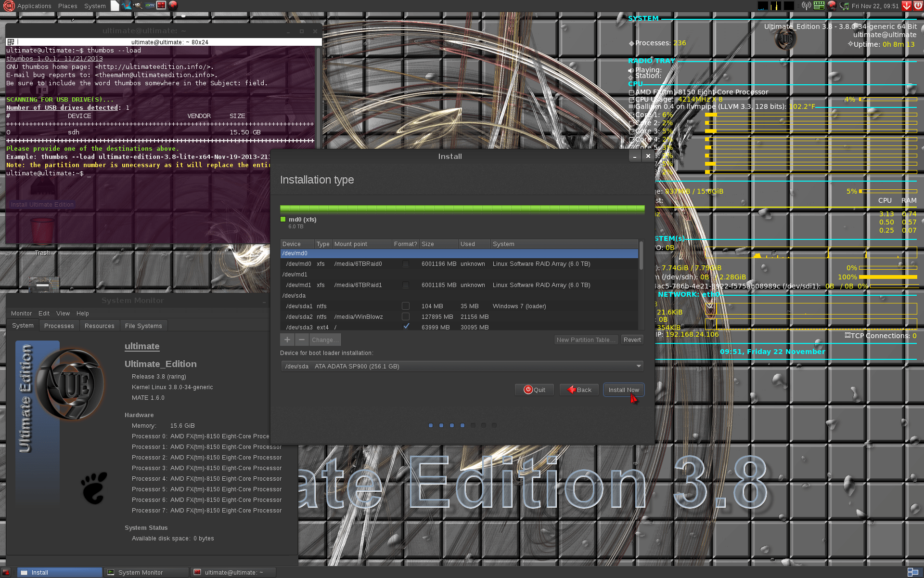Click the music player tray icon
The height and width of the screenshot is (578, 924).
pyautogui.click(x=844, y=6)
